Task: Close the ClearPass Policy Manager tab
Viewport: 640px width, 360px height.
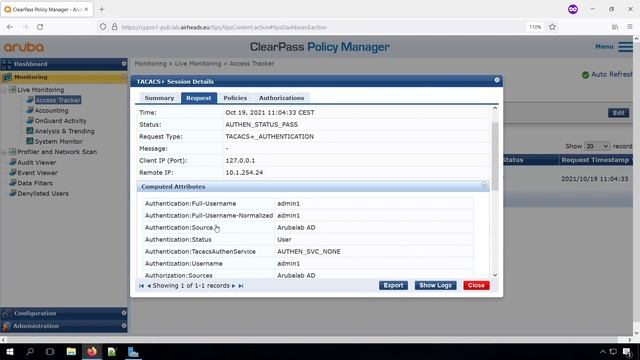Action: pyautogui.click(x=86, y=9)
